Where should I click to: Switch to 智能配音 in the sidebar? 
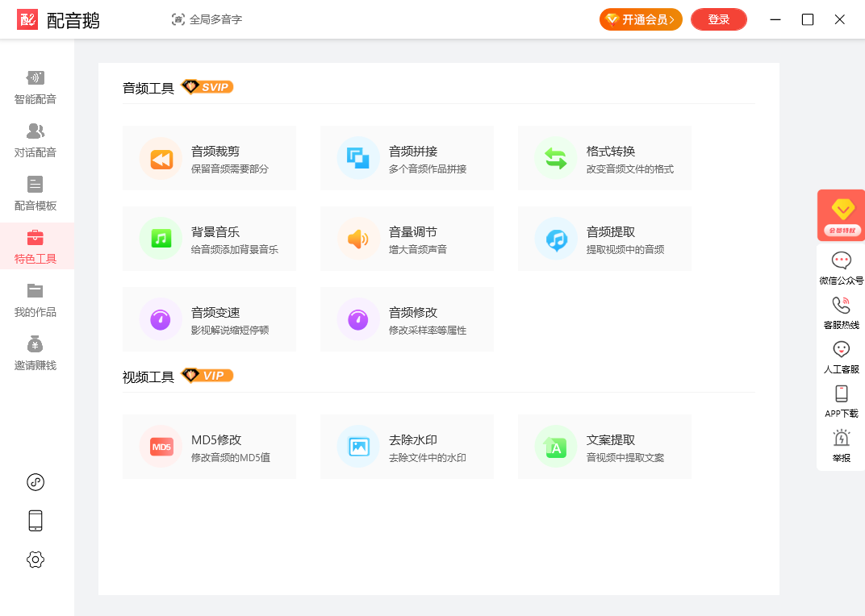tap(36, 87)
